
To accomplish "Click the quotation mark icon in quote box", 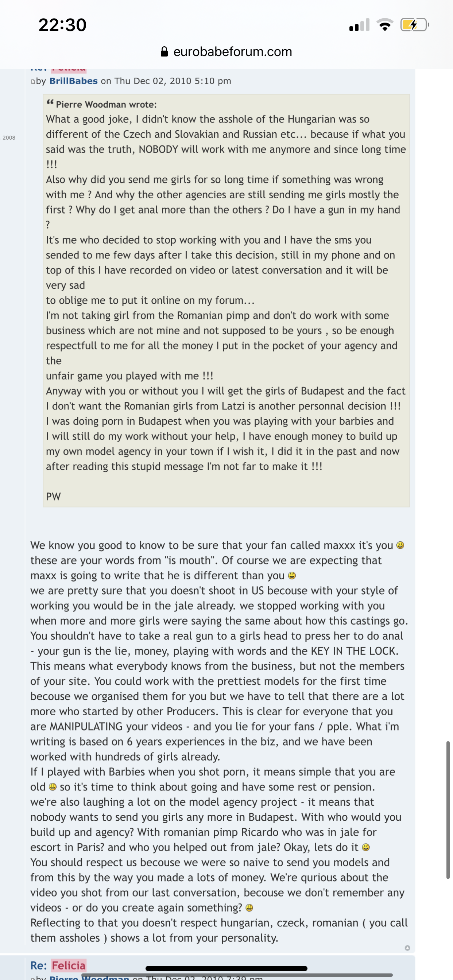I will click(50, 103).
